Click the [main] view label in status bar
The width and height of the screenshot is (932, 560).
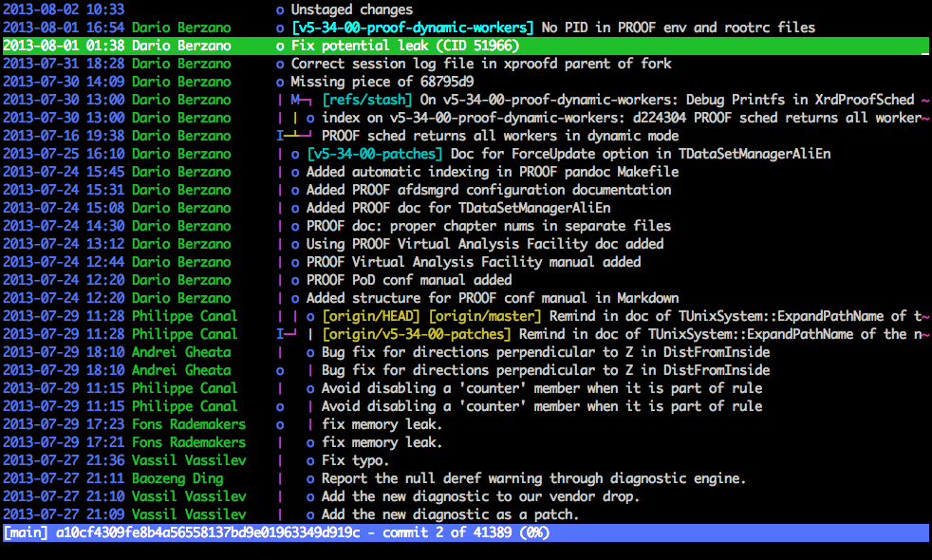point(26,532)
